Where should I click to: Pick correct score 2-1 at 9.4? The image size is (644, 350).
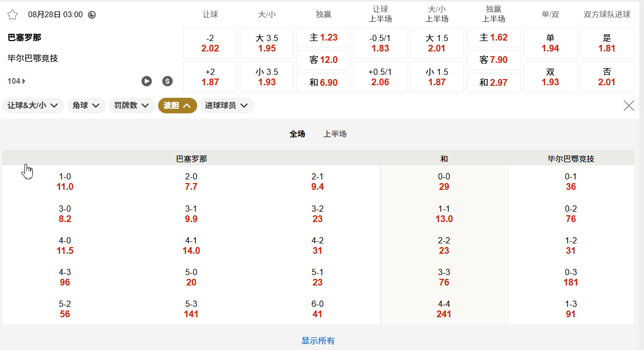[318, 182]
